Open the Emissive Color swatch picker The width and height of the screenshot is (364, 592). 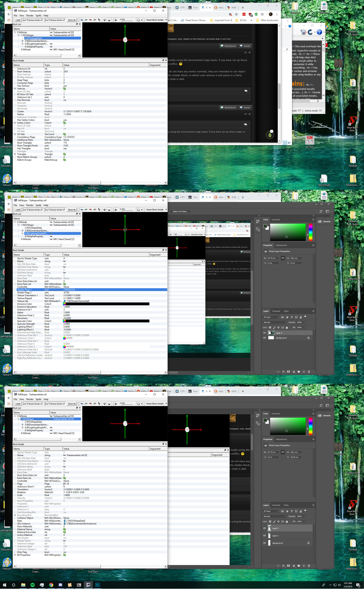coord(64,304)
